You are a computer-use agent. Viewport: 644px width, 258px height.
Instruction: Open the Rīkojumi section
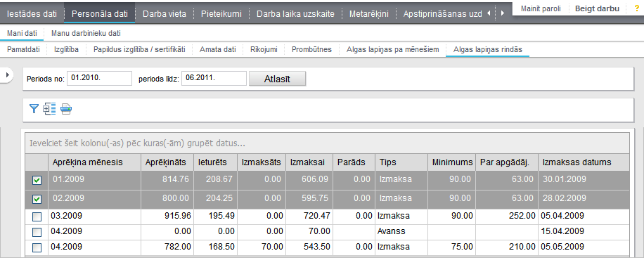point(264,50)
